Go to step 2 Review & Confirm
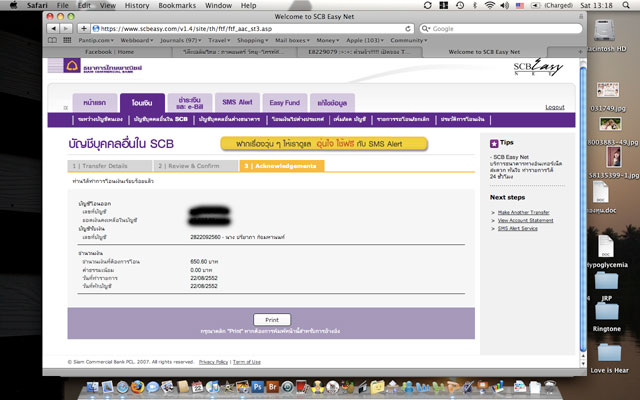This screenshot has height=400, width=640. tap(196, 166)
